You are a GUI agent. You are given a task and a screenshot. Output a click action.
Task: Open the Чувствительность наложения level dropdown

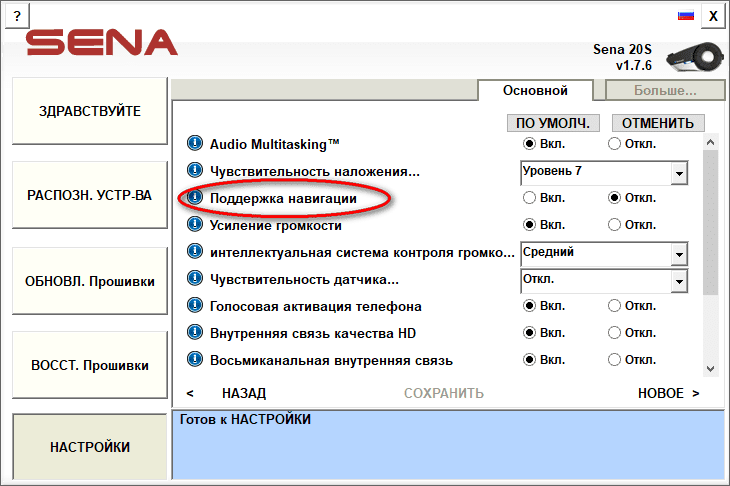pyautogui.click(x=679, y=173)
